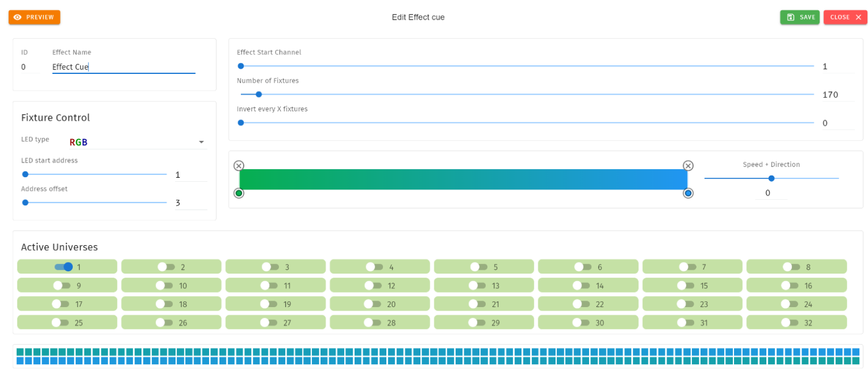Activate universe 31 toggle

pos(686,322)
